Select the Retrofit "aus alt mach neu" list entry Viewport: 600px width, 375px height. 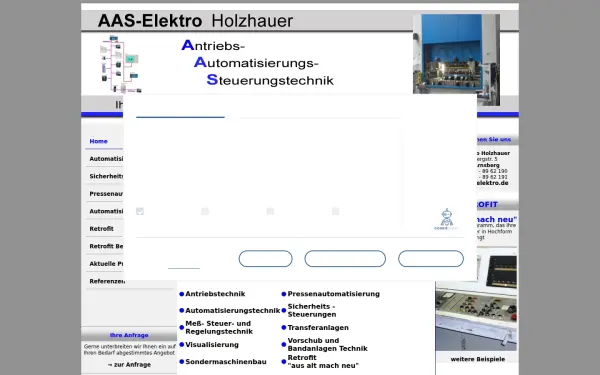tap(323, 362)
